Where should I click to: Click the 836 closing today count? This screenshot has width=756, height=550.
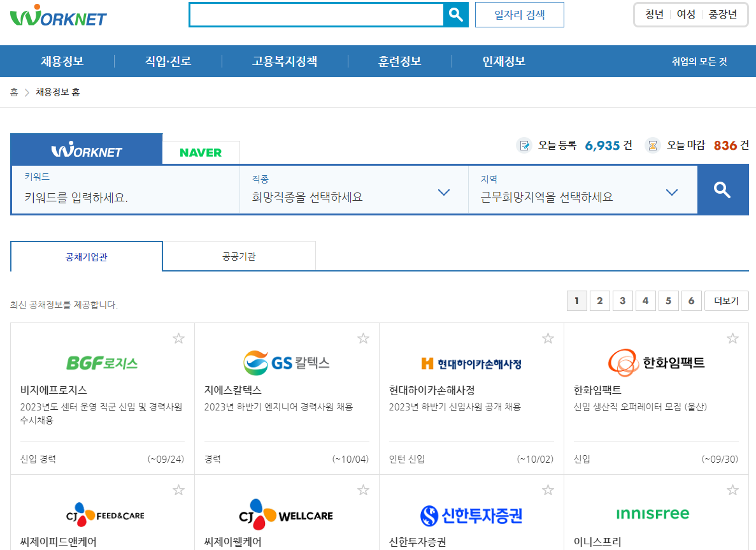[725, 145]
